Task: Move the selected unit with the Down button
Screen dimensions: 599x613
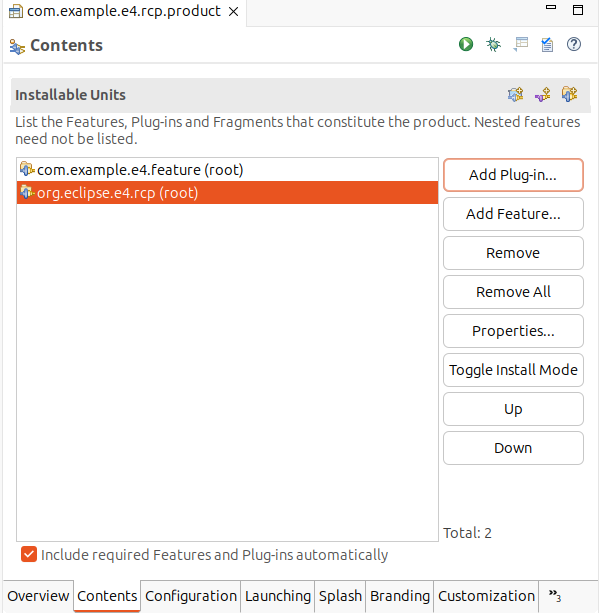Action: coord(513,448)
